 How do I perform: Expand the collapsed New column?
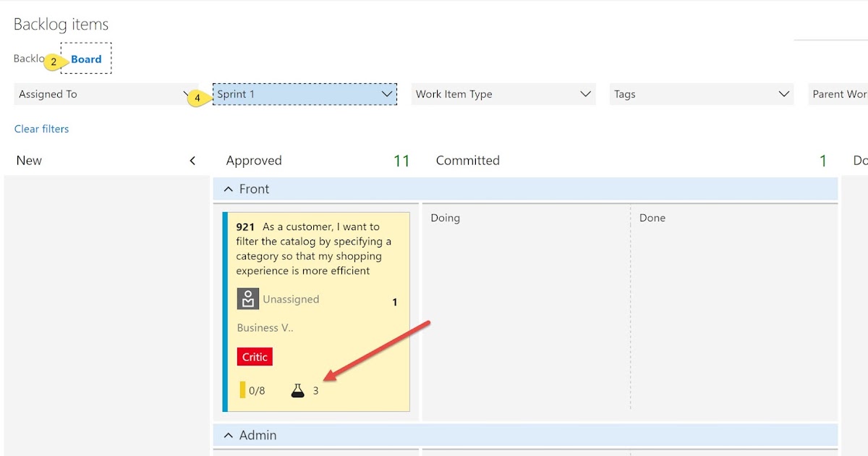192,160
